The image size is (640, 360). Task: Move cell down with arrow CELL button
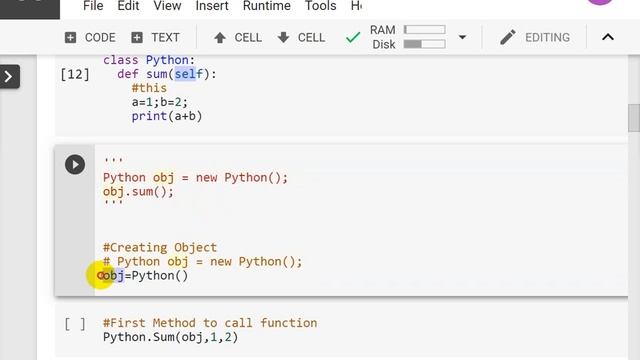pos(301,38)
